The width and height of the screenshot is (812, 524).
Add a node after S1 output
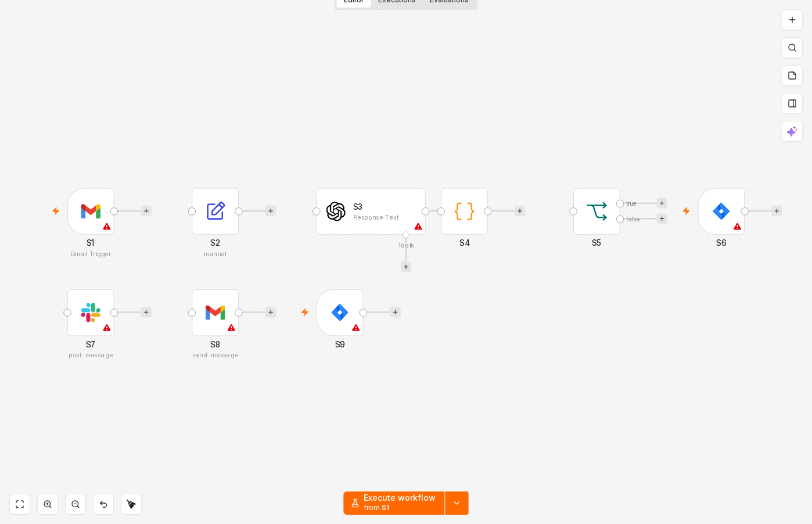(146, 211)
